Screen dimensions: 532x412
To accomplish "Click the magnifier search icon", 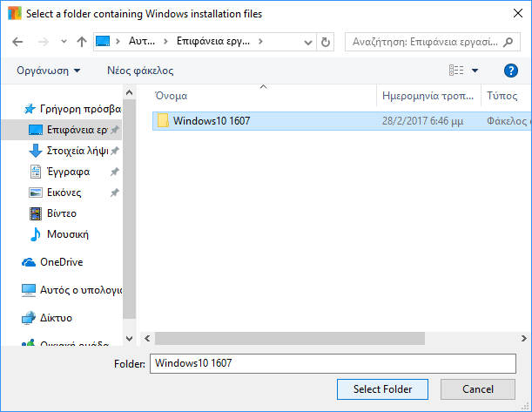I will [508, 42].
